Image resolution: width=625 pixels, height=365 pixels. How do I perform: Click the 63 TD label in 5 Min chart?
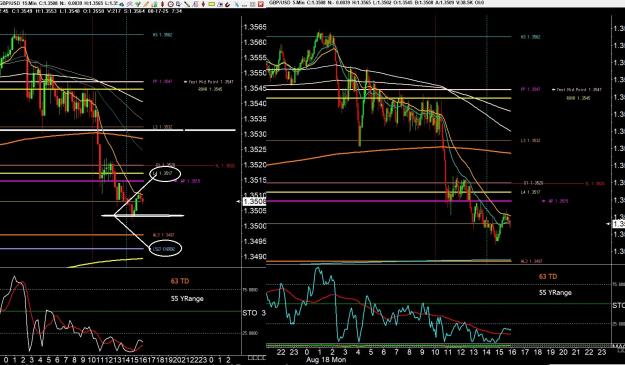[548, 277]
